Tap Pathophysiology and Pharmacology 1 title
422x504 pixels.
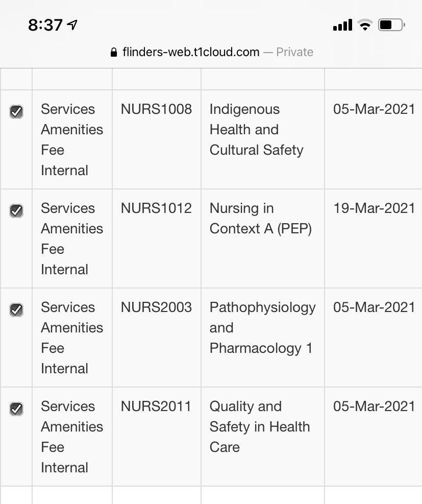coord(262,328)
